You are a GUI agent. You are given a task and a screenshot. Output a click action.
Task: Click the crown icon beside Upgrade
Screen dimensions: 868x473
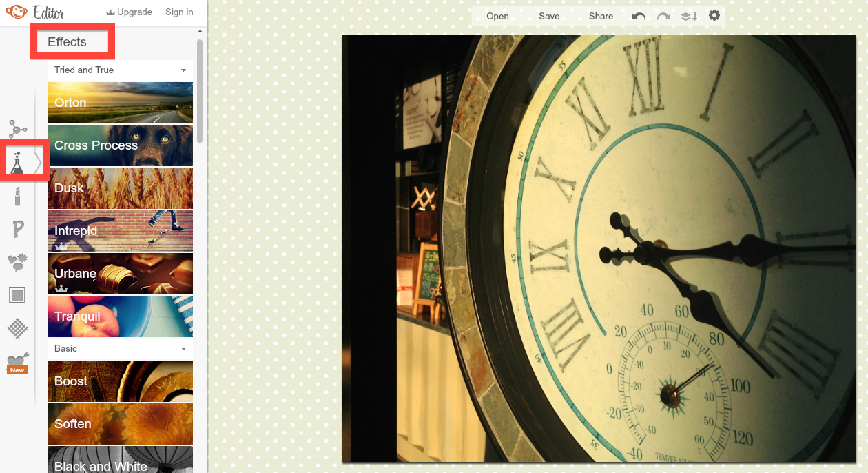(110, 12)
